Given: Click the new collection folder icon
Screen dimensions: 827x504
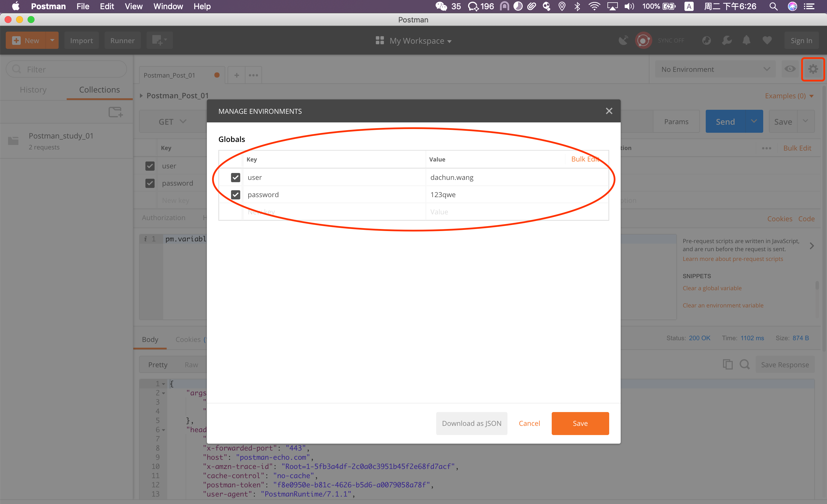Looking at the screenshot, I should [116, 112].
